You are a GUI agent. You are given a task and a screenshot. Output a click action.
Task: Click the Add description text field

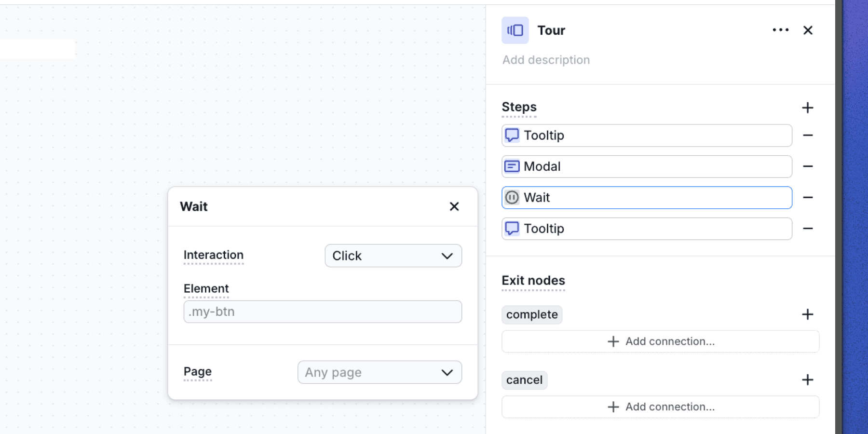546,60
